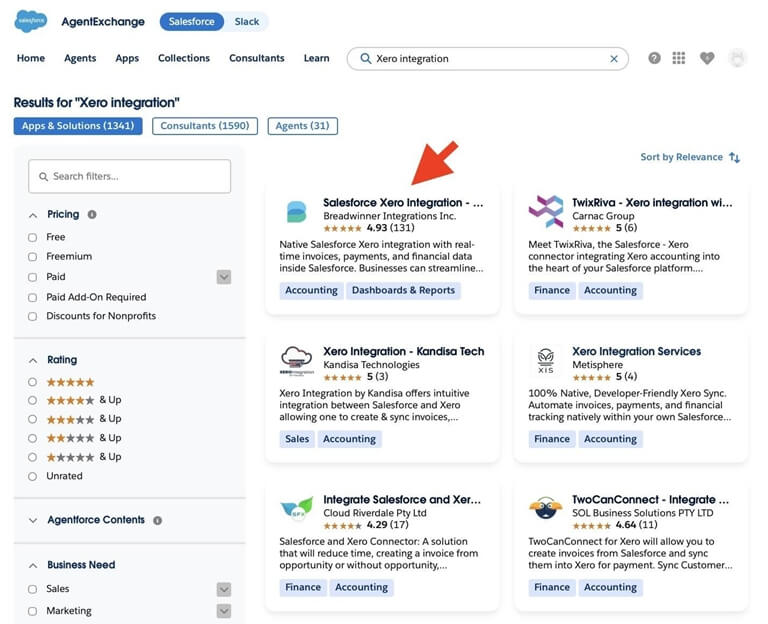Expand the Agentforce Contents section

(33, 520)
